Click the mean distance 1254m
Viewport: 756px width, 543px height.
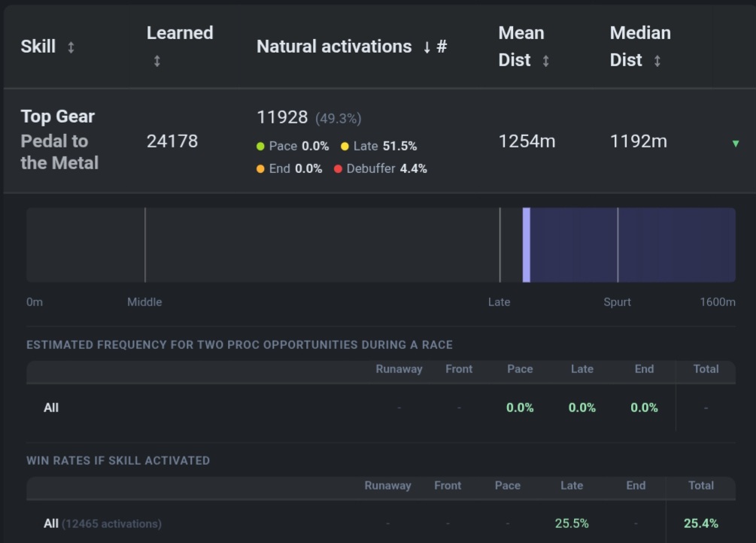pyautogui.click(x=527, y=141)
